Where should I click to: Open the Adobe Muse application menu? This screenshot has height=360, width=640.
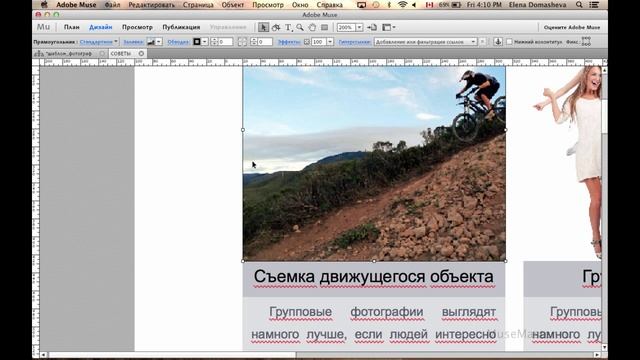coord(76,5)
